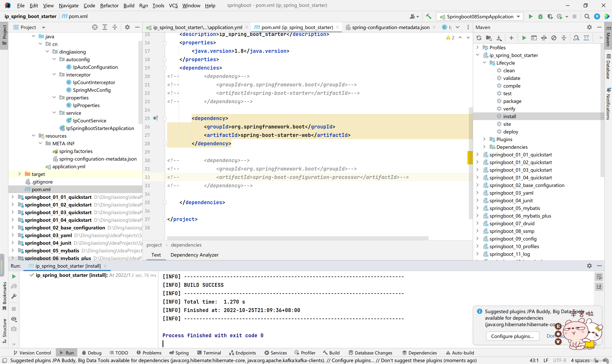Viewport: 612px width, 364px height.
Task: Click 'Configure plugins' suggestion button
Action: click(x=512, y=336)
